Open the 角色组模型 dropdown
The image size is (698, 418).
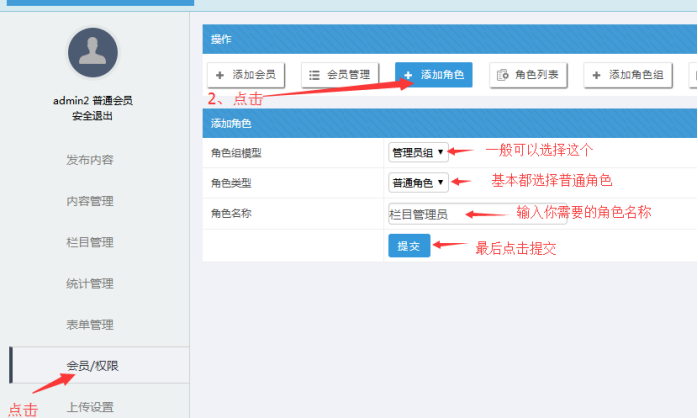pyautogui.click(x=418, y=152)
